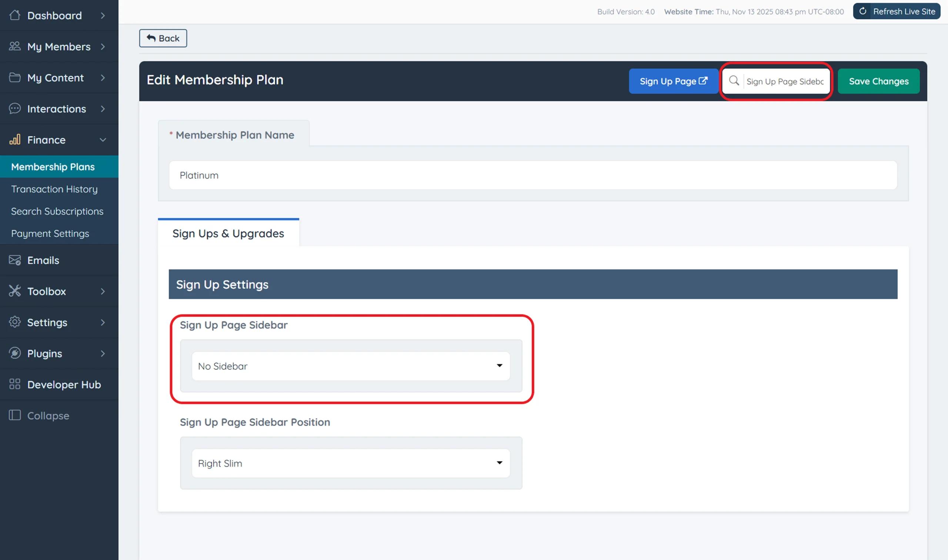Click the Interactions chat bubble icon
This screenshot has height=560, width=948.
pos(15,109)
